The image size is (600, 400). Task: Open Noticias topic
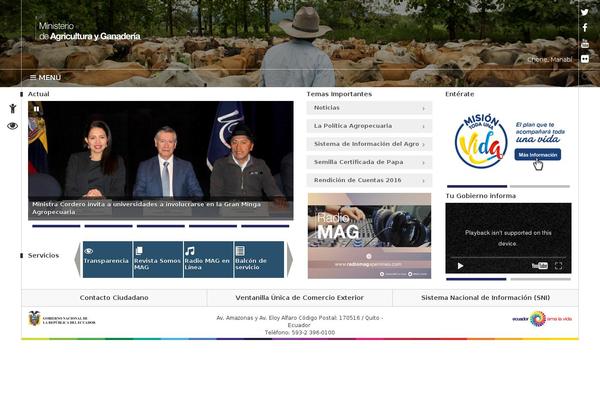point(369,108)
